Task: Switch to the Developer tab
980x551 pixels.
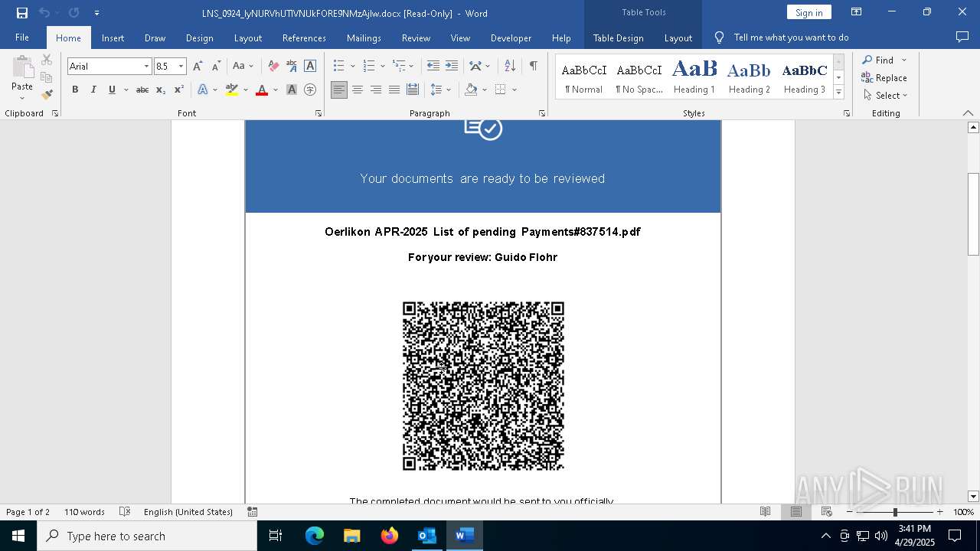Action: click(x=511, y=37)
